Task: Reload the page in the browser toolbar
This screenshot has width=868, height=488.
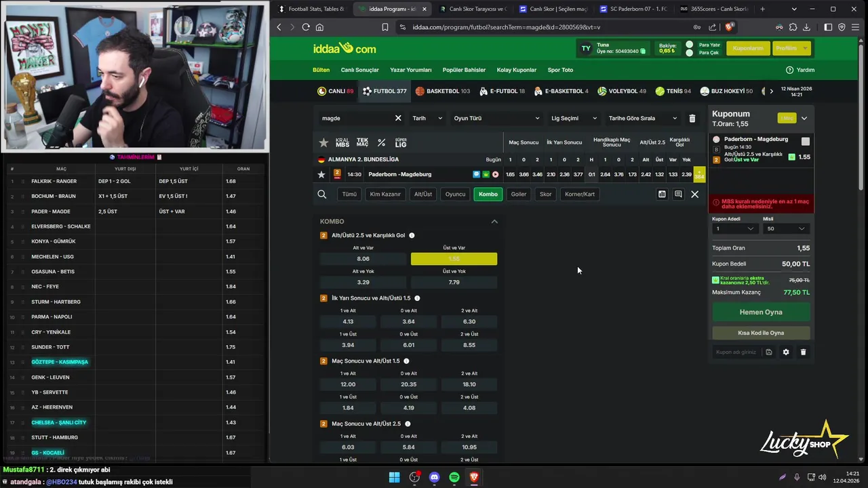Action: pos(306,27)
